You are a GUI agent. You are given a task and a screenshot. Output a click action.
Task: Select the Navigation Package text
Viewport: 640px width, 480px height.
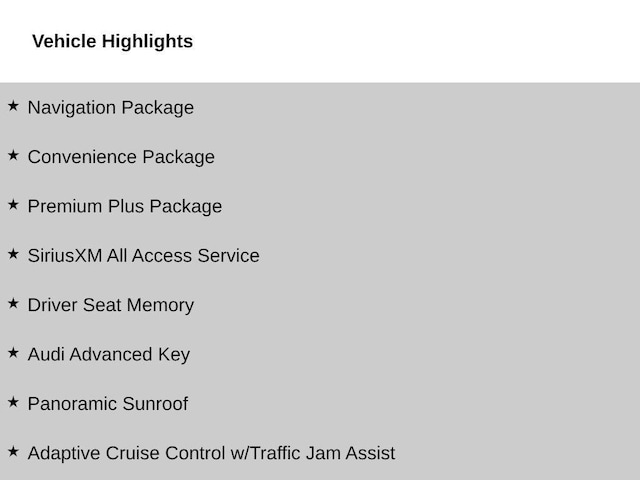point(111,108)
